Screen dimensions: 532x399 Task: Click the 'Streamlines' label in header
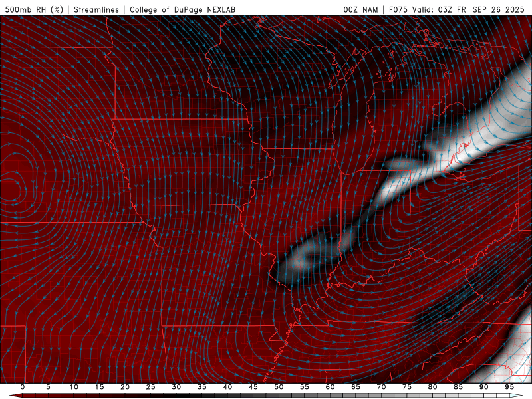(96, 9)
